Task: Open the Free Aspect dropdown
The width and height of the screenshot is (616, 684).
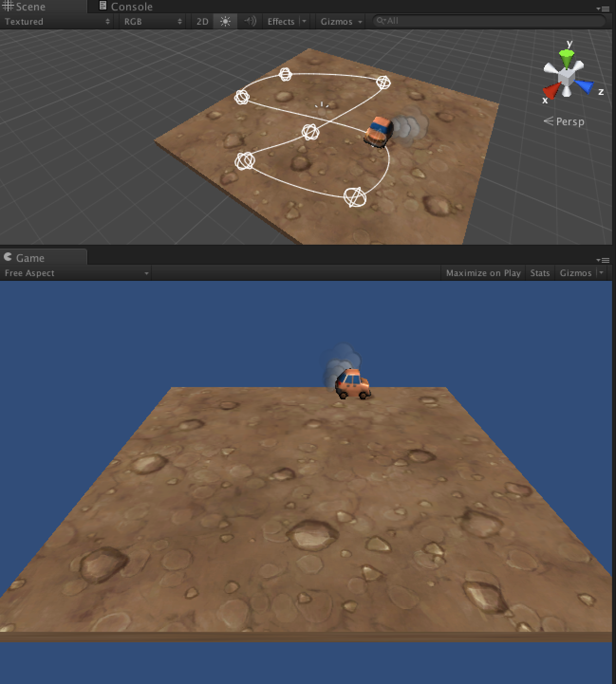Action: click(x=76, y=273)
